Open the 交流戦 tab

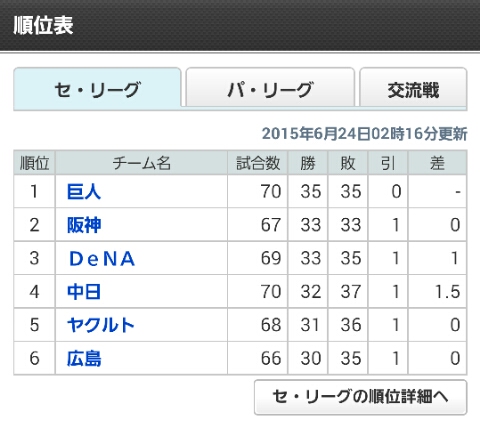[x=413, y=87]
